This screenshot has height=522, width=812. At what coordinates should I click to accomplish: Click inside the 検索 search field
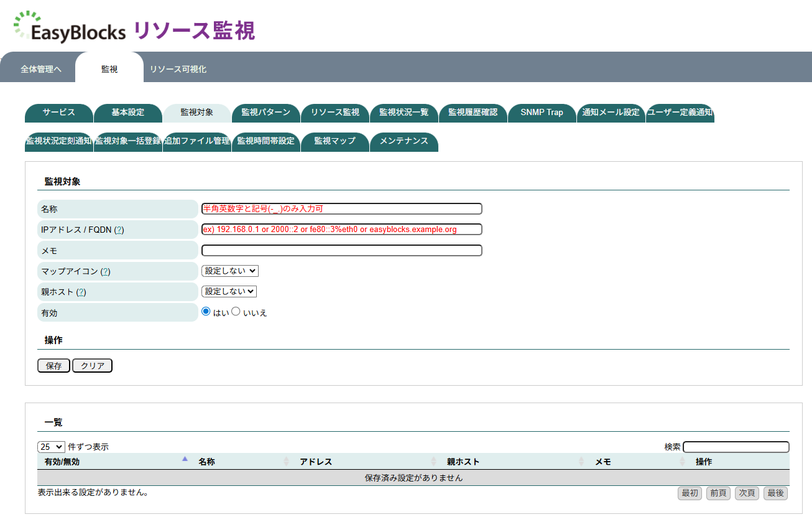736,446
